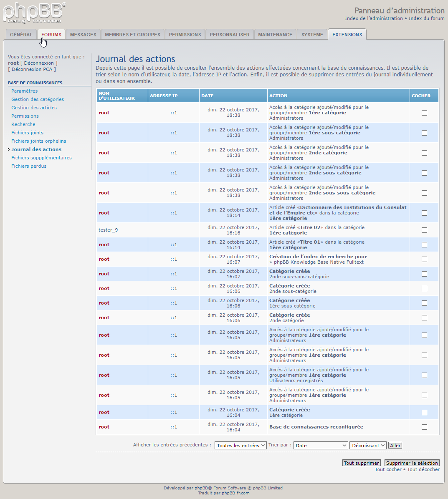This screenshot has width=448, height=499.
Task: Select checkbox for search index creation entry
Action: [424, 259]
